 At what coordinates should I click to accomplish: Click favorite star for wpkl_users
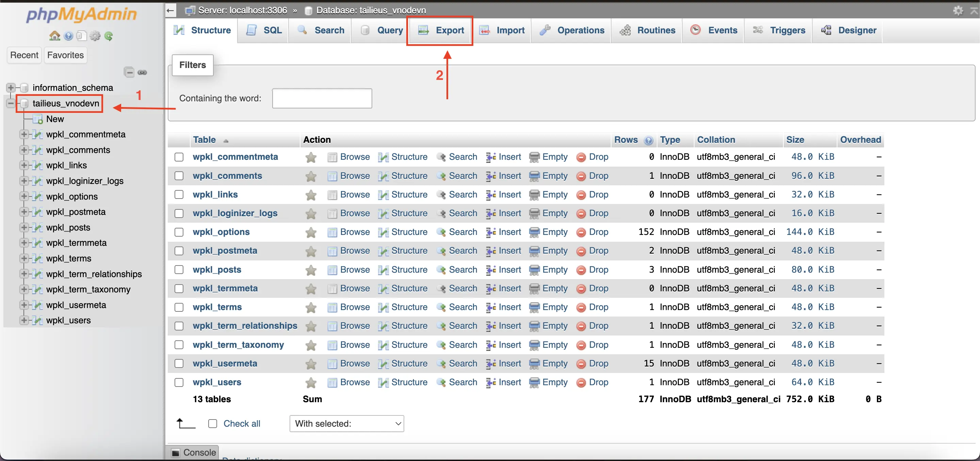coord(311,382)
